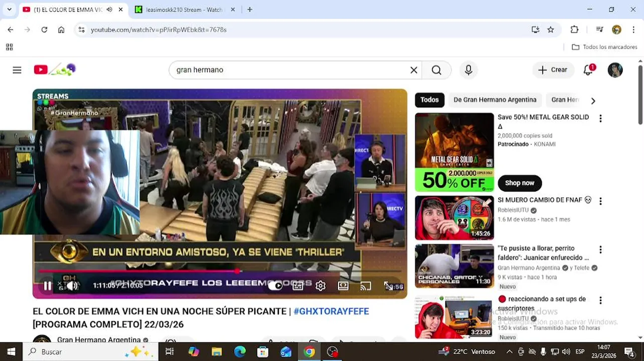Open the Windows Start menu
644x361 pixels.
(11, 352)
